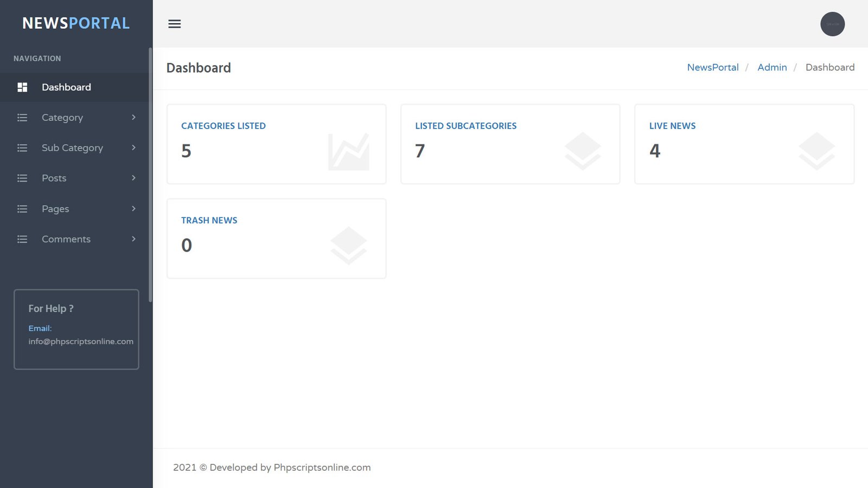The image size is (868, 488).
Task: Open the Pages navigation item
Action: pos(55,209)
